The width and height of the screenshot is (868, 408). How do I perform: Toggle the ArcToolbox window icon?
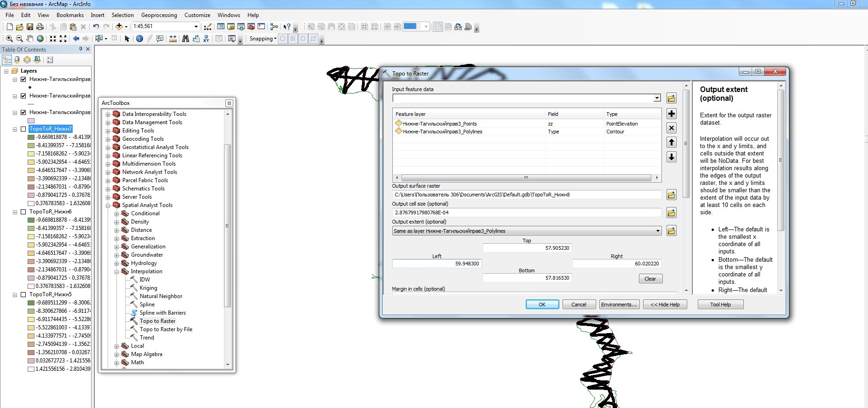click(251, 27)
